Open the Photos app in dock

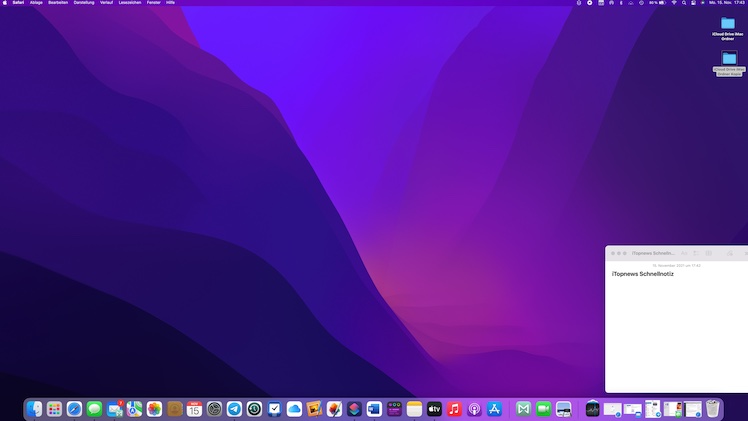[x=154, y=409]
